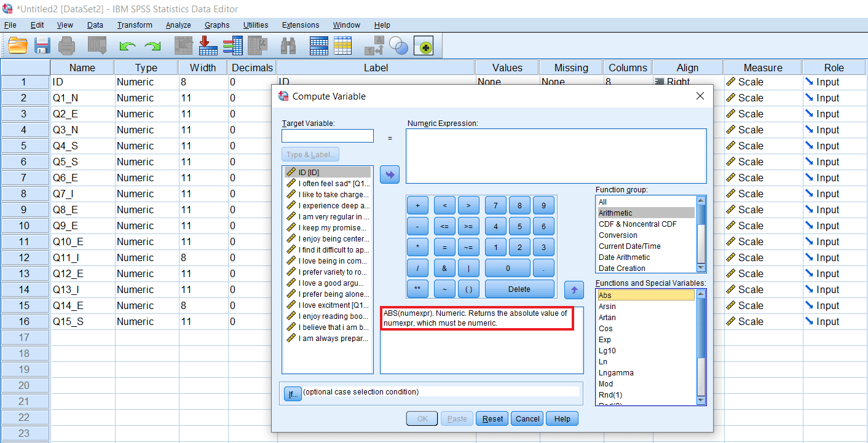Select Lngamma in Functions and Special Variables
Viewport: 868px width, 443px height.
616,373
